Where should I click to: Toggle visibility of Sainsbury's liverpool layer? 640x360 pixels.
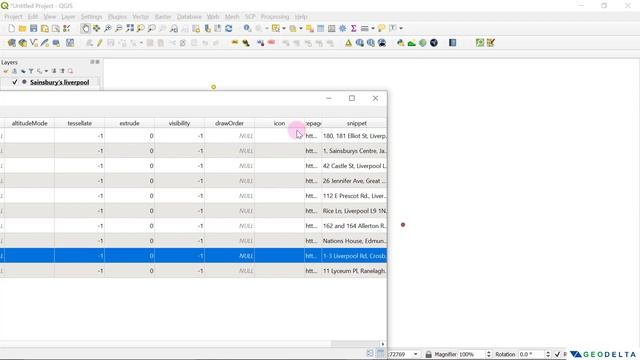point(15,82)
